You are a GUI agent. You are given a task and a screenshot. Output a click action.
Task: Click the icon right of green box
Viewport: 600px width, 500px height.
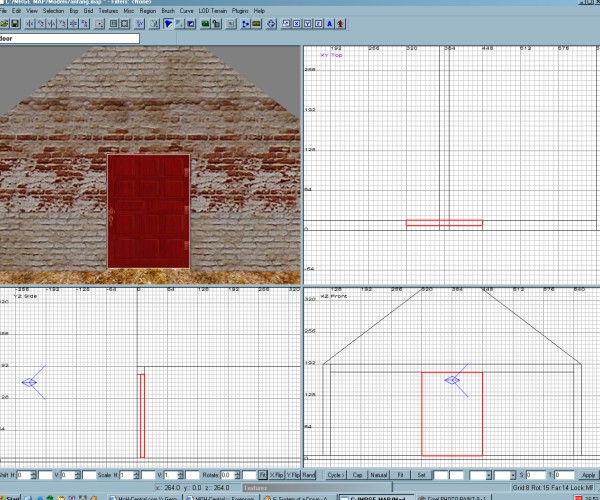[x=217, y=24]
